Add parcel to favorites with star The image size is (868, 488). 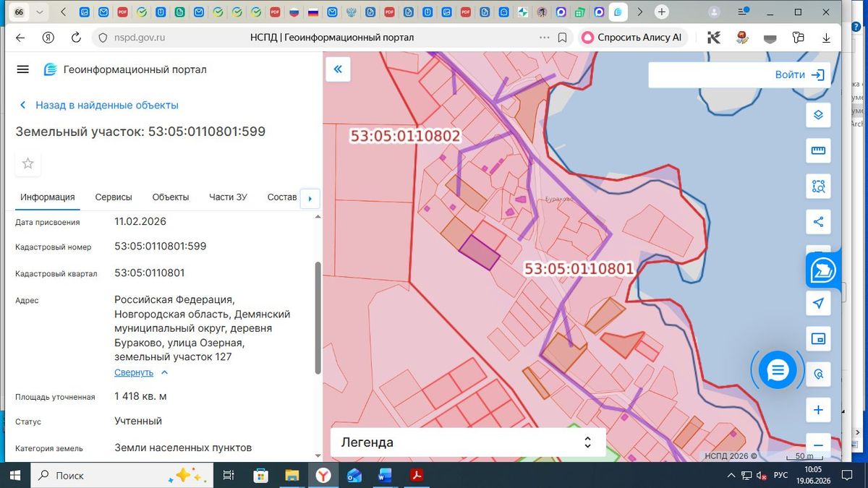pos(28,163)
